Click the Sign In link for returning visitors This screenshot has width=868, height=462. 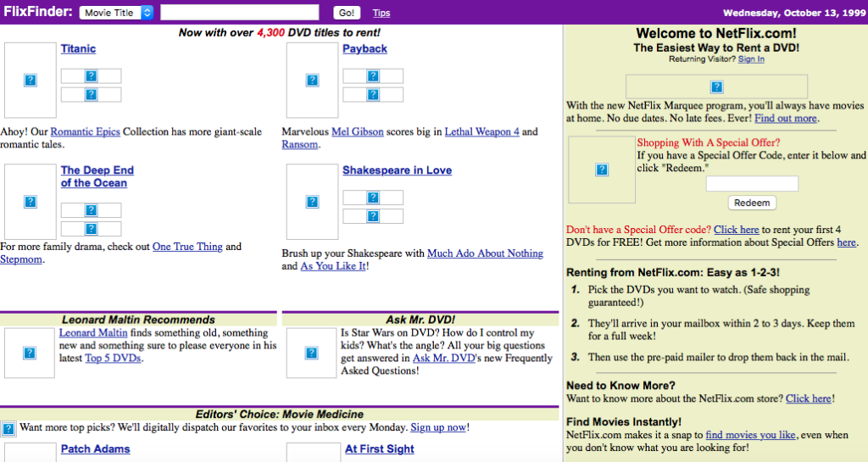click(751, 59)
